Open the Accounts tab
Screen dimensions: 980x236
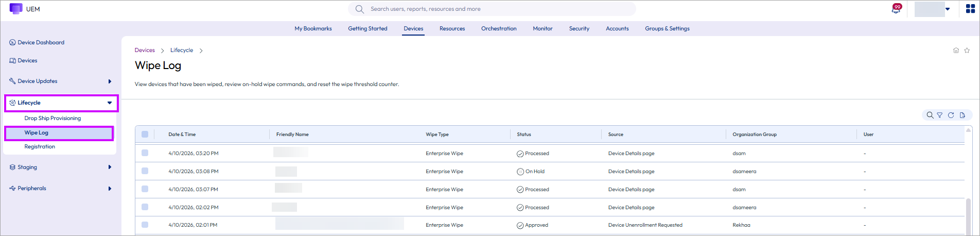[x=617, y=28]
